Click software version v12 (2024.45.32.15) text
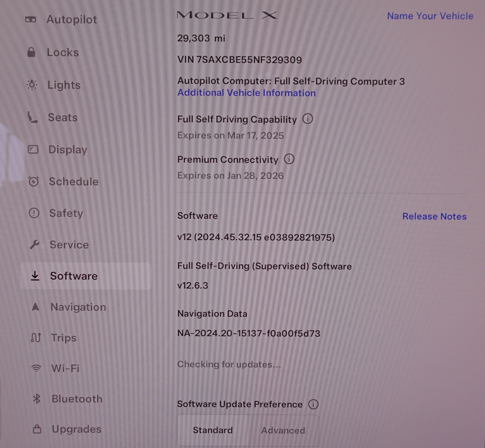Image resolution: width=485 pixels, height=448 pixels. pyautogui.click(x=256, y=237)
